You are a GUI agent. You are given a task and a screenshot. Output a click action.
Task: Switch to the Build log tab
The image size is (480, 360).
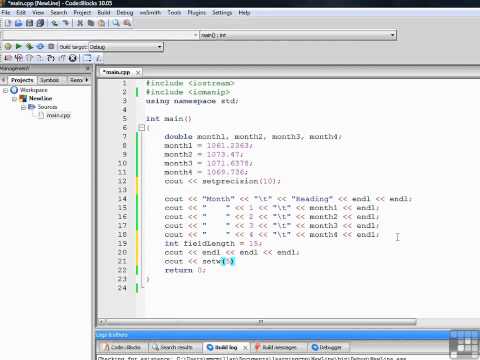[226, 347]
